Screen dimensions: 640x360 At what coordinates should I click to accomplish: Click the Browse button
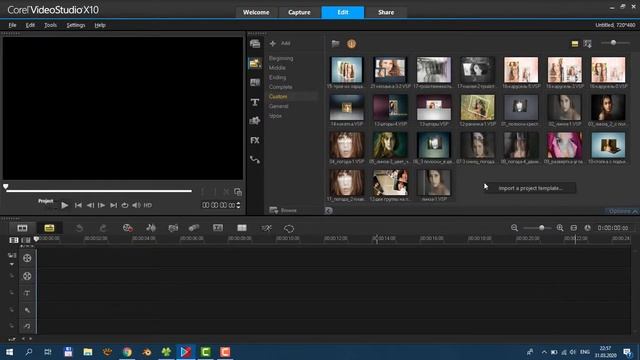click(x=283, y=210)
